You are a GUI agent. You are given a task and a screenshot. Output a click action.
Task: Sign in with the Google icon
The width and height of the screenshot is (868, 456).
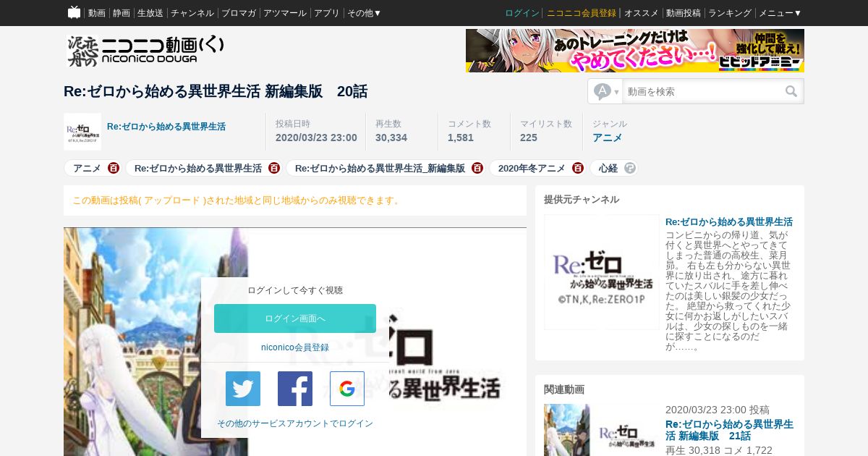tap(347, 389)
